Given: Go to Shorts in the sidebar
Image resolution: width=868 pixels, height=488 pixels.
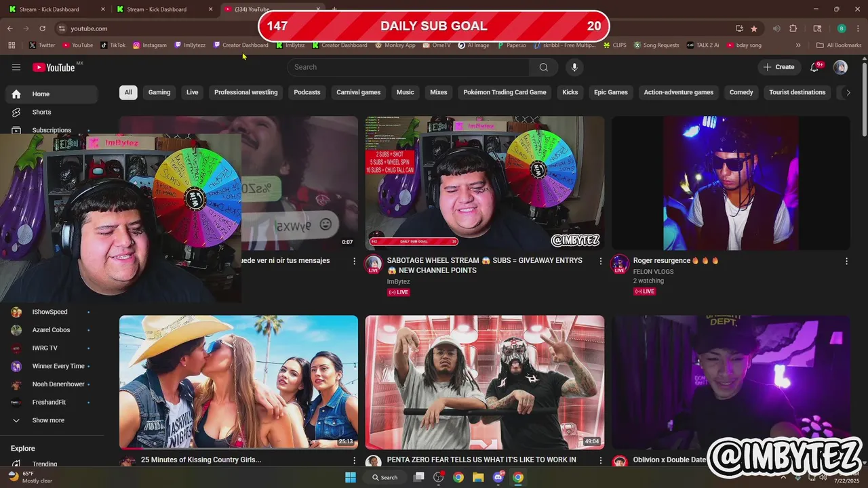Looking at the screenshot, I should pyautogui.click(x=52, y=112).
